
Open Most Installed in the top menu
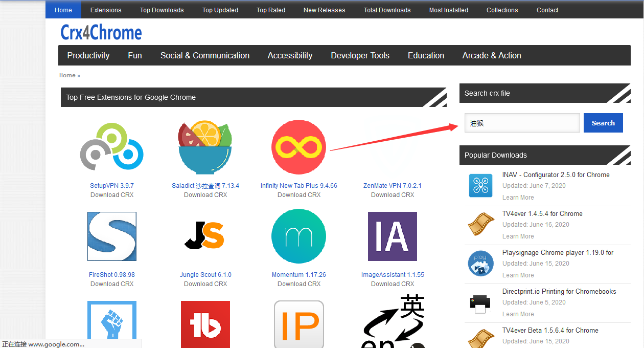point(449,10)
